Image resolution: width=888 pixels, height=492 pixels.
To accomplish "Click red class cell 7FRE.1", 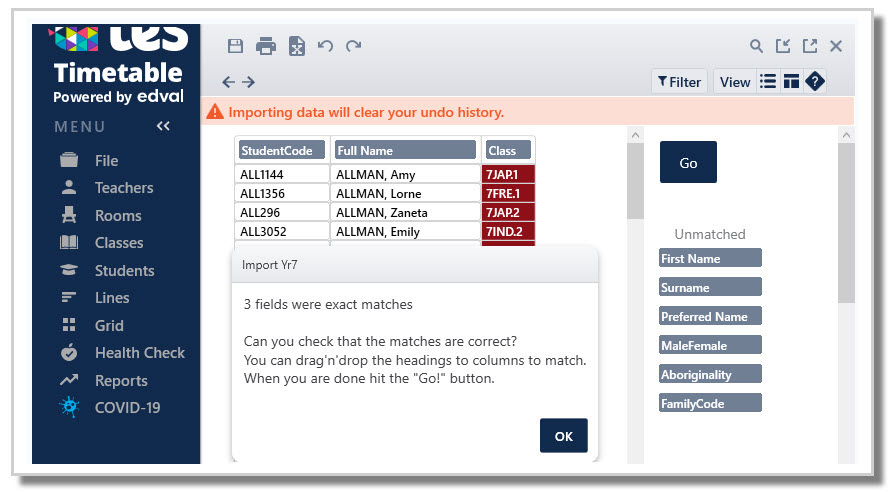I will 508,194.
